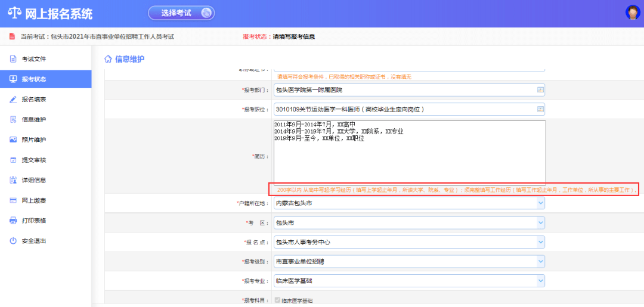
Task: Open 信息维护 sidebar menu item
Action: (x=45, y=119)
